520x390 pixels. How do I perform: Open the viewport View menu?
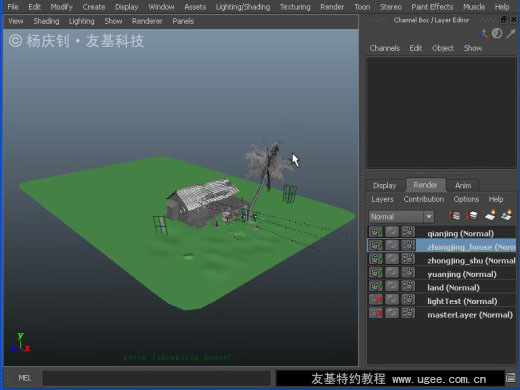pos(16,21)
